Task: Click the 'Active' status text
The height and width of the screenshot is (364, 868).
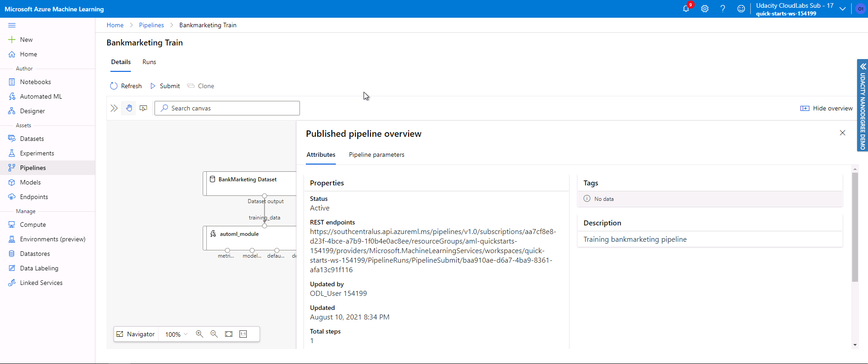Action: click(319, 208)
